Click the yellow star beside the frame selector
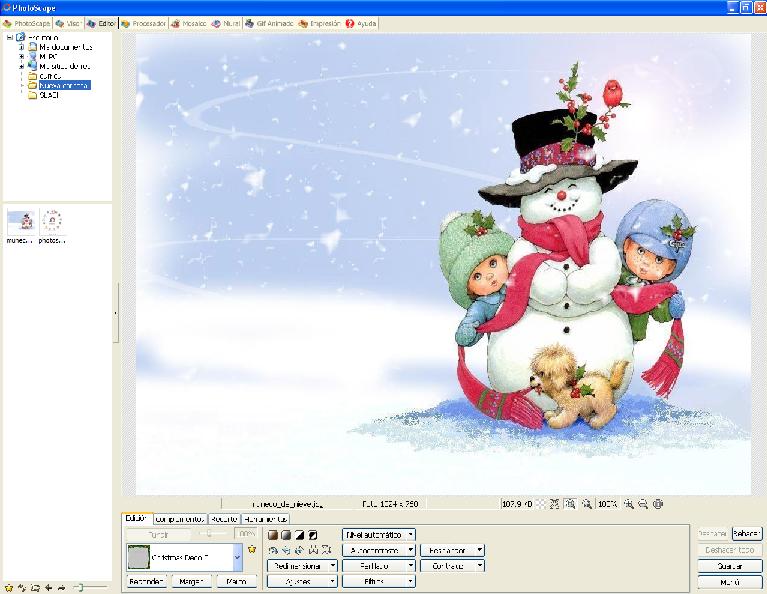This screenshot has width=767, height=594. pyautogui.click(x=251, y=549)
